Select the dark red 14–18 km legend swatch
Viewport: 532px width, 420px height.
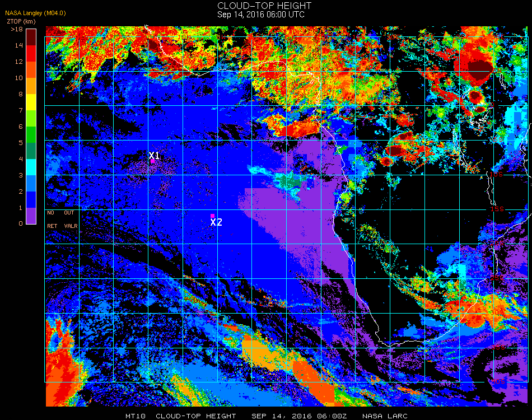point(31,38)
